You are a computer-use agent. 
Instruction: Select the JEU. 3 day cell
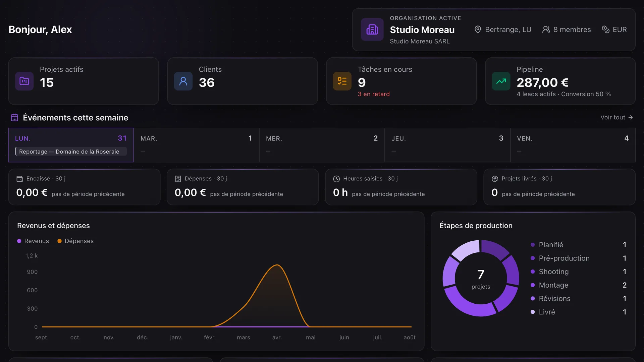(x=447, y=145)
